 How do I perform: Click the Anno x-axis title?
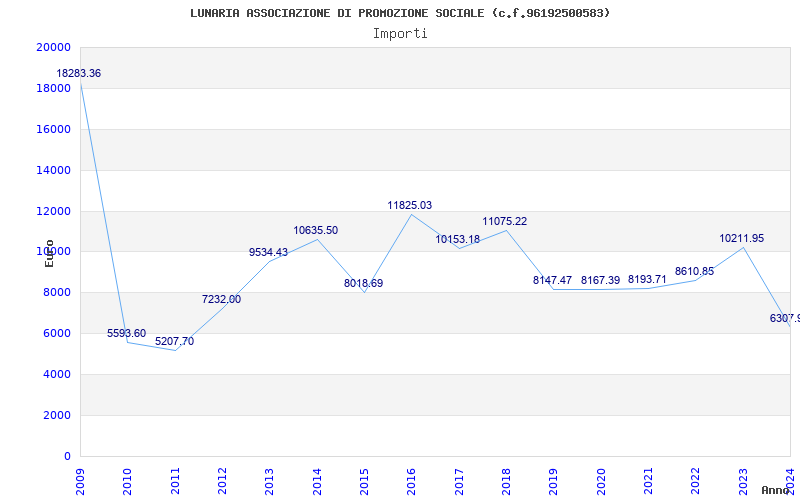pyautogui.click(x=776, y=490)
